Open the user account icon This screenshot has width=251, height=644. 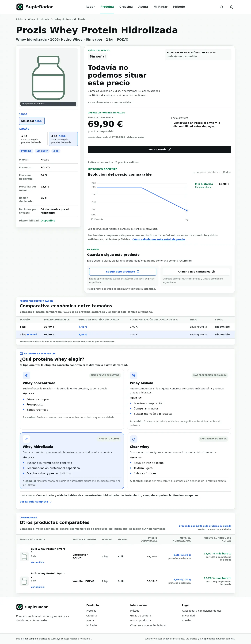(231, 7)
